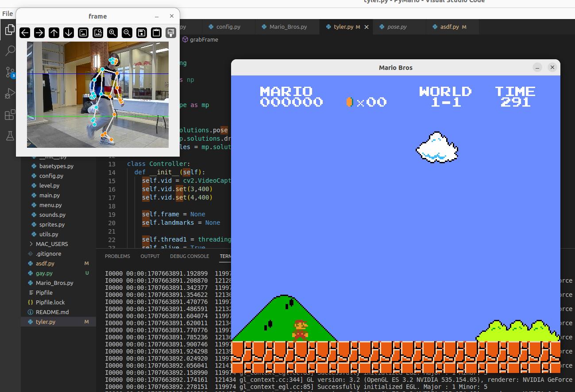Copy frame image to clipboard icon
The height and width of the screenshot is (392, 575).
[156, 32]
